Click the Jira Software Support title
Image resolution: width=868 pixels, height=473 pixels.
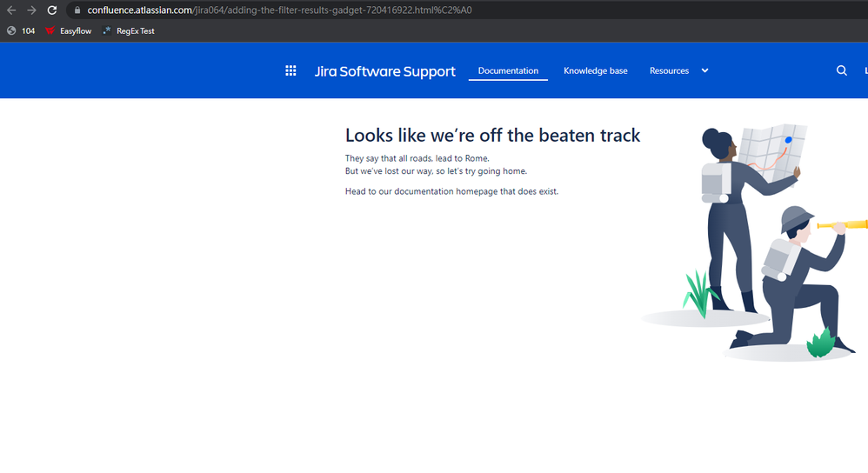click(384, 71)
